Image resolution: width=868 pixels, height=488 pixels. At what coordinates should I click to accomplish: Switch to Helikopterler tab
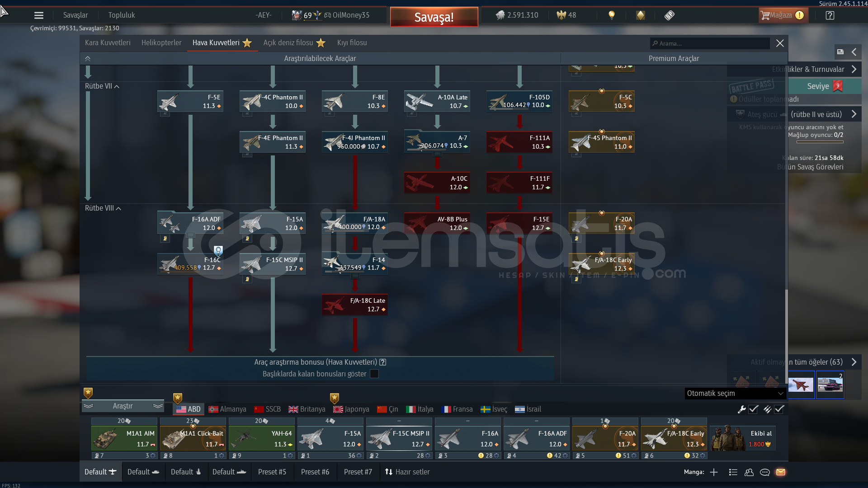click(x=161, y=43)
